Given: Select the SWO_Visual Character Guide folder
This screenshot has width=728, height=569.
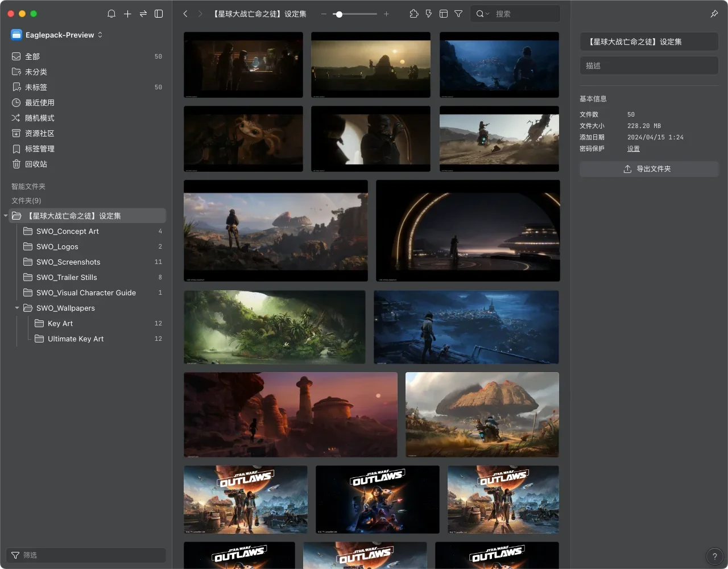Looking at the screenshot, I should point(86,292).
